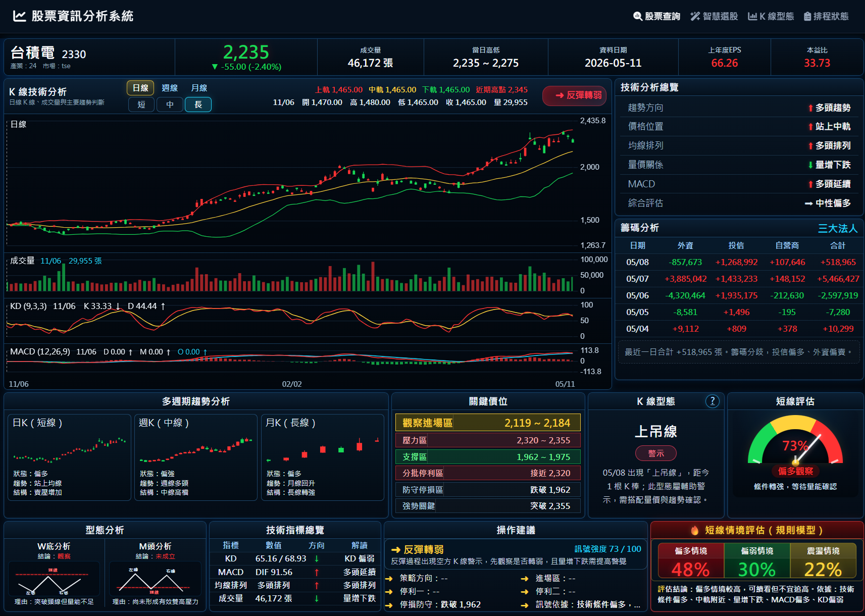Open the help question mark in K 線型態 panel
865x616 pixels.
(x=712, y=401)
